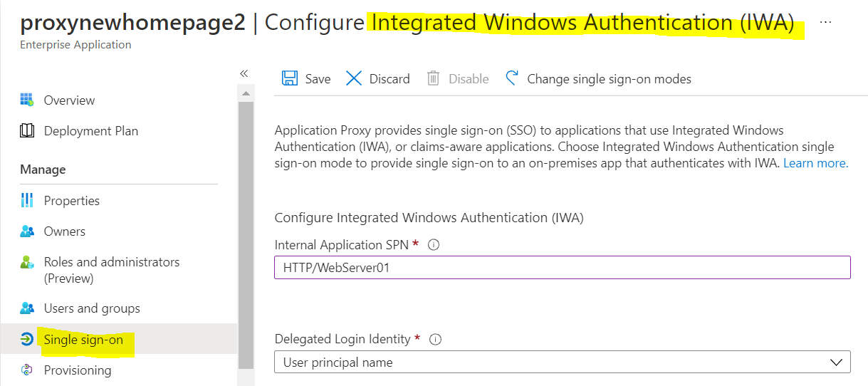
Task: Collapse the sidebar with double chevron
Action: pyautogui.click(x=244, y=73)
